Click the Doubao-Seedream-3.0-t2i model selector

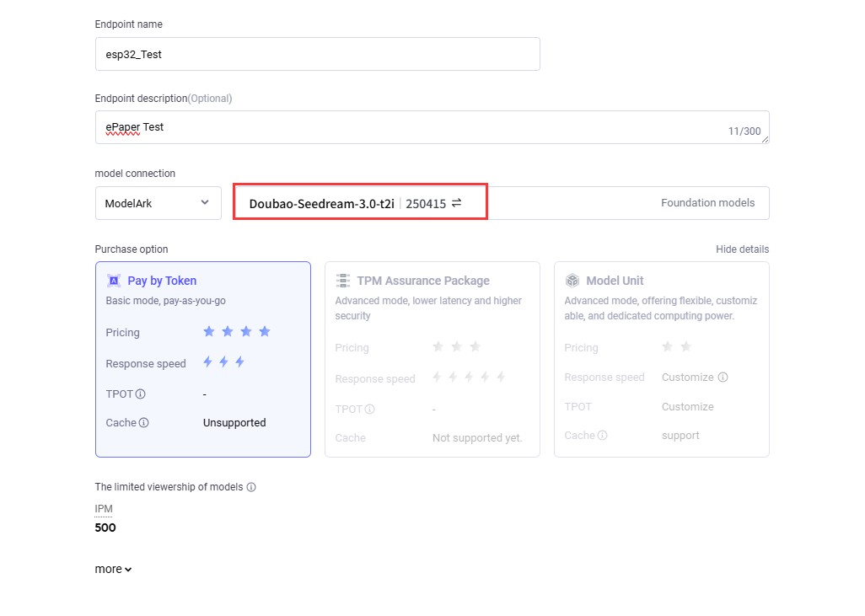[x=321, y=203]
